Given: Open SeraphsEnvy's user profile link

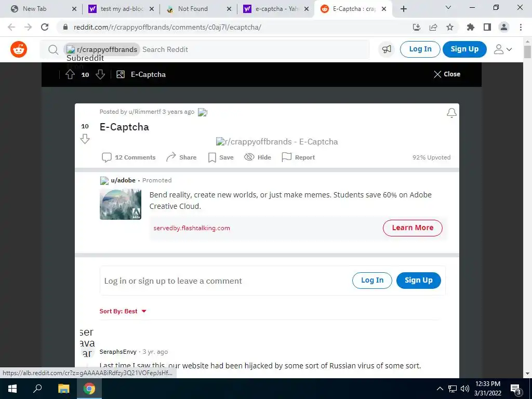Looking at the screenshot, I should [118, 352].
